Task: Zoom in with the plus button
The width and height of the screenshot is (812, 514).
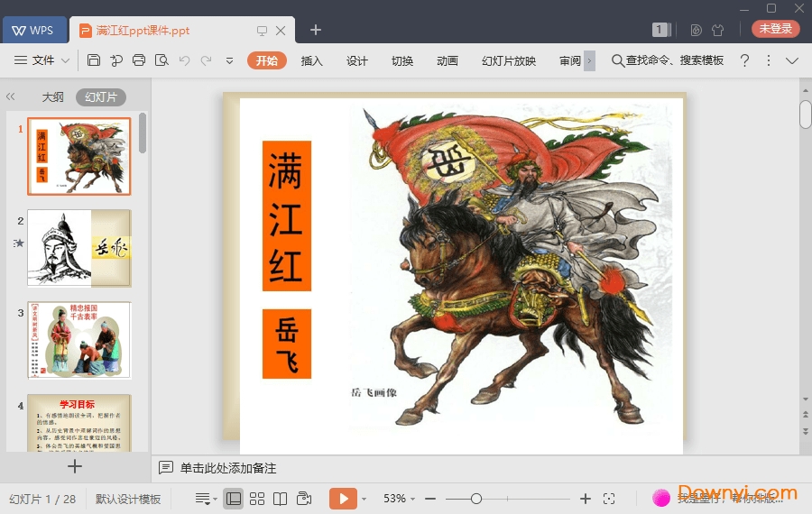Action: pyautogui.click(x=586, y=499)
